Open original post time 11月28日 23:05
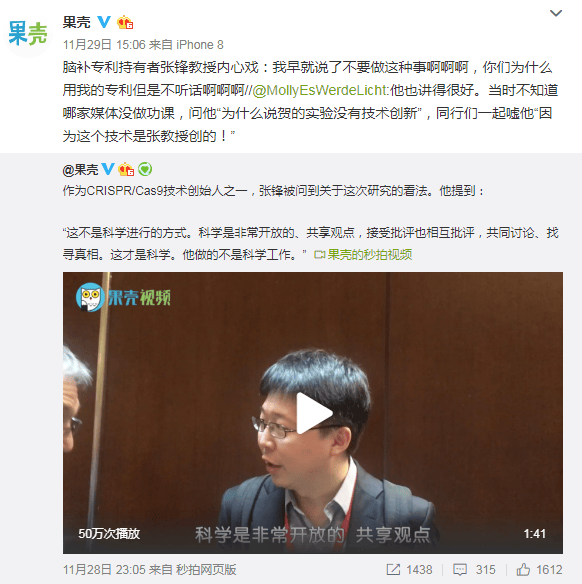Viewport: 582px width, 584px height. click(x=104, y=569)
